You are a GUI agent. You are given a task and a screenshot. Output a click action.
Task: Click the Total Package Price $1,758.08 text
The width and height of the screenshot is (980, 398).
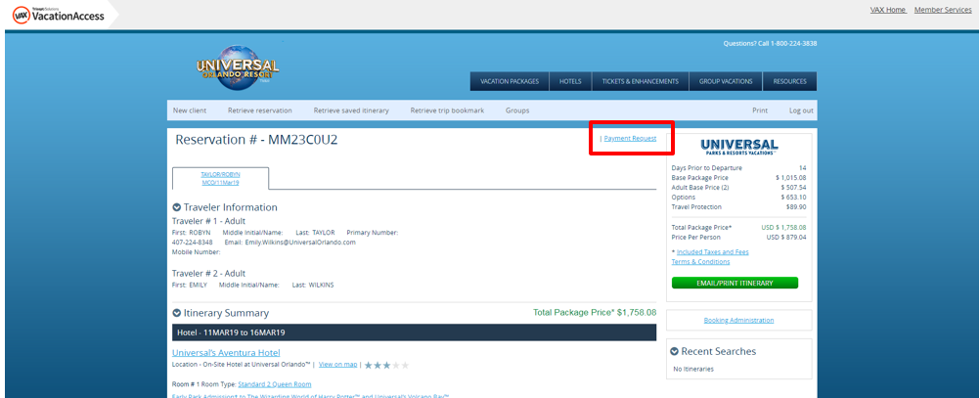595,312
